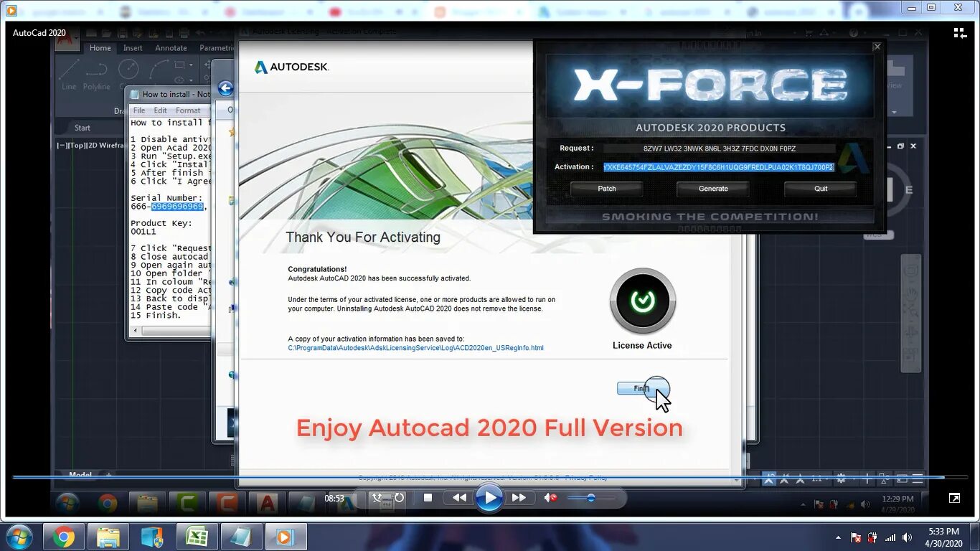
Task: Click Quit in the X-Force window
Action: 821,189
